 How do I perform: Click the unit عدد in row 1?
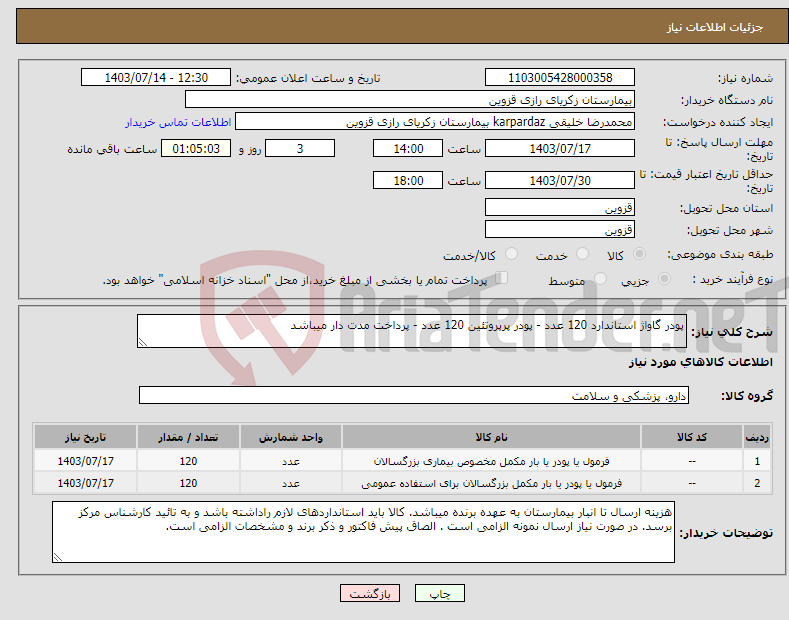291,461
